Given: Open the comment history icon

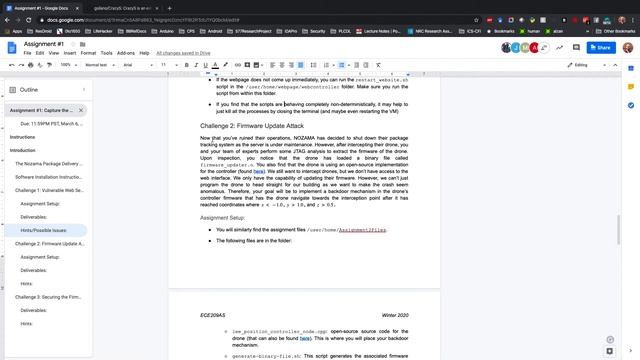Looking at the screenshot, I should pyautogui.click(x=576, y=48).
